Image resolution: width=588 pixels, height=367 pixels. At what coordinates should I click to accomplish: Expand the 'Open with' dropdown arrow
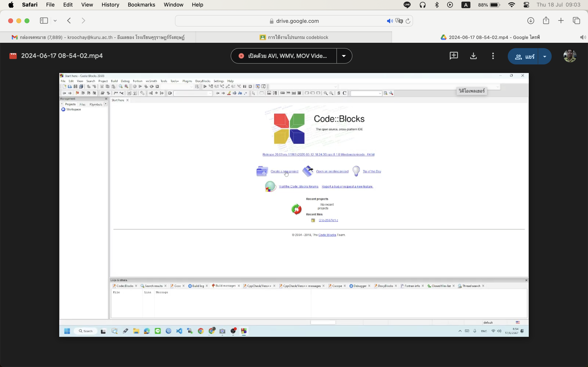click(x=344, y=56)
